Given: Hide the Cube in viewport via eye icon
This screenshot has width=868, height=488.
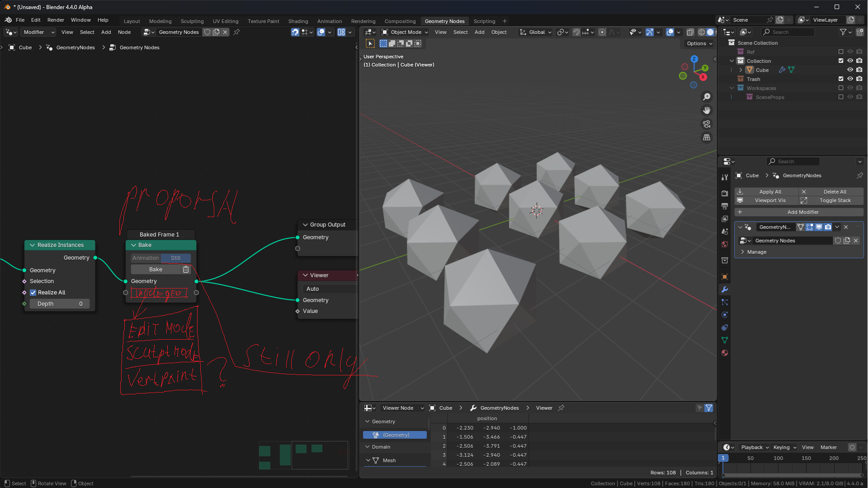Looking at the screenshot, I should (x=850, y=70).
